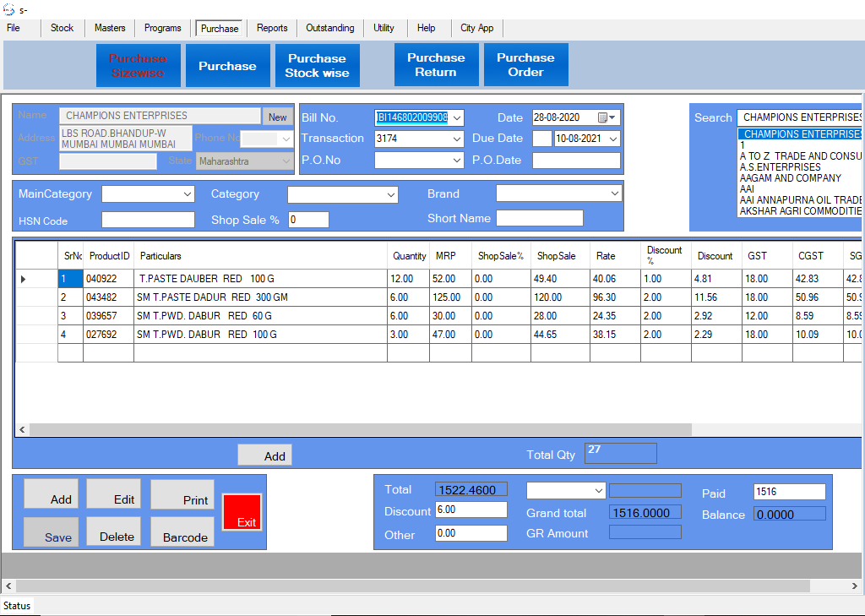Open the Masters menu
The image size is (865, 616).
(110, 28)
